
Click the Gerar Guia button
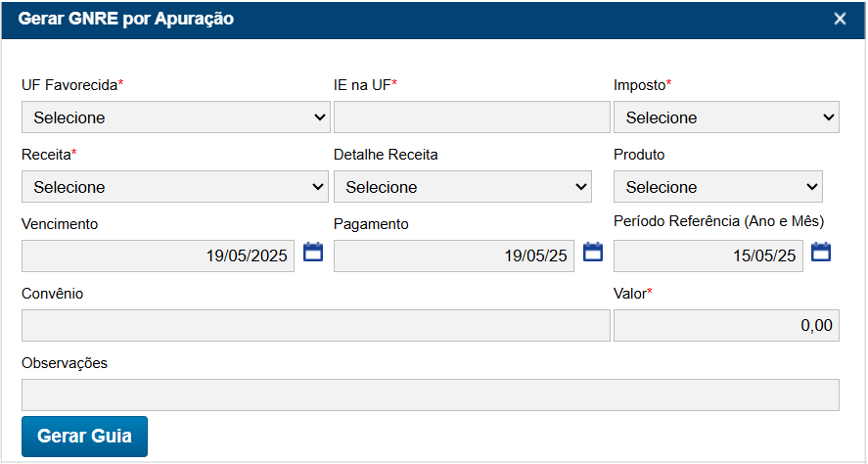click(x=84, y=437)
